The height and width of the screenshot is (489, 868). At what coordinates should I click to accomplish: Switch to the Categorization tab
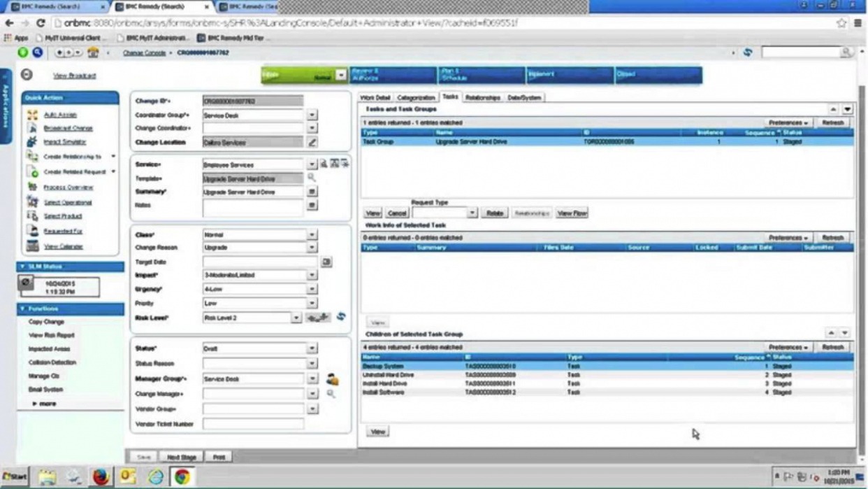[416, 98]
